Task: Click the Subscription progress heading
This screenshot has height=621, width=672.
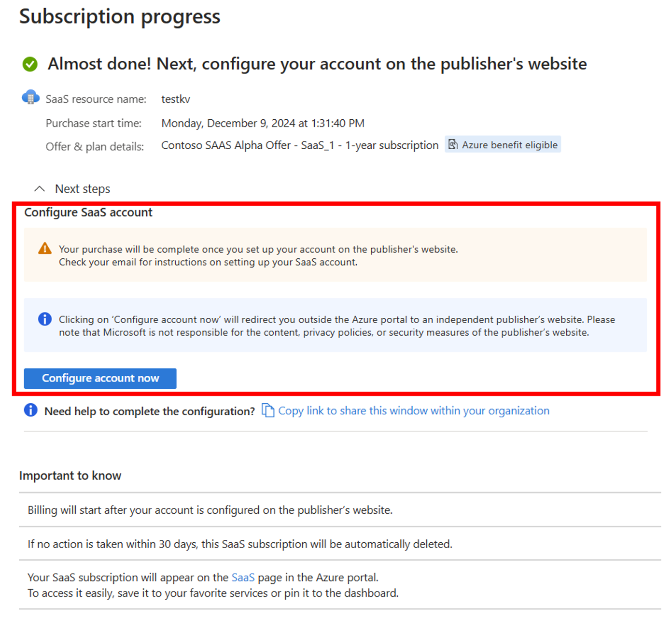Action: click(x=120, y=16)
